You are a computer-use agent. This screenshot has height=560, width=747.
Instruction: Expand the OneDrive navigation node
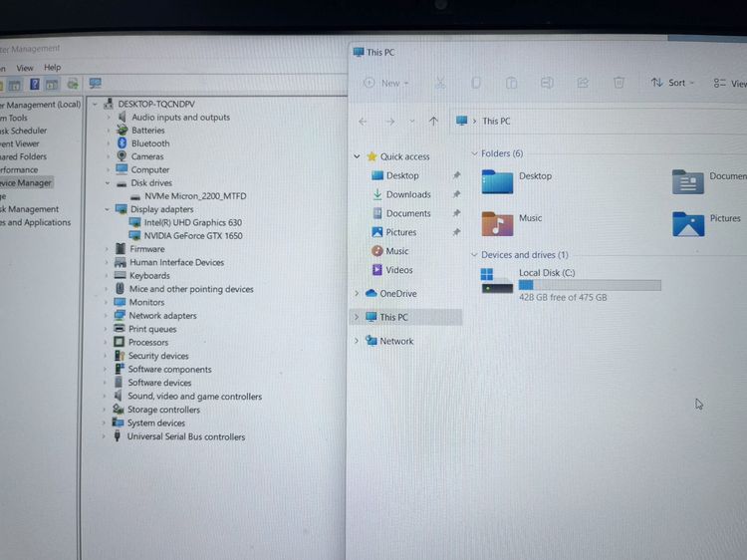click(357, 294)
